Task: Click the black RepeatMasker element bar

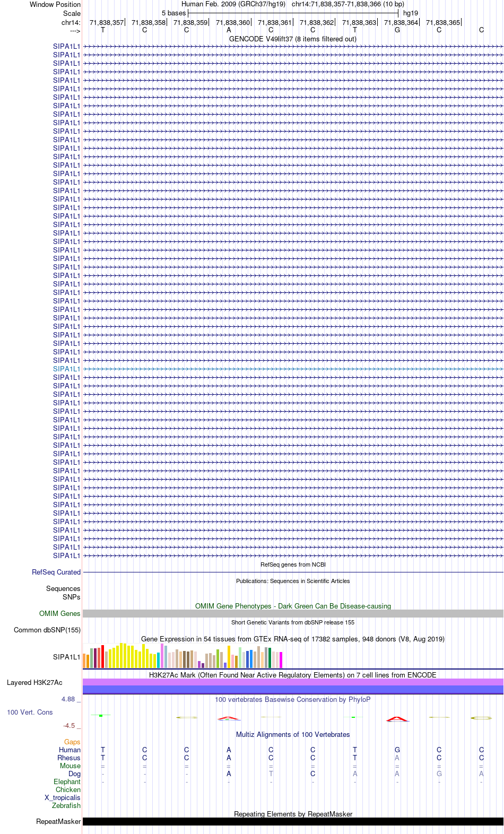Action: tap(293, 821)
